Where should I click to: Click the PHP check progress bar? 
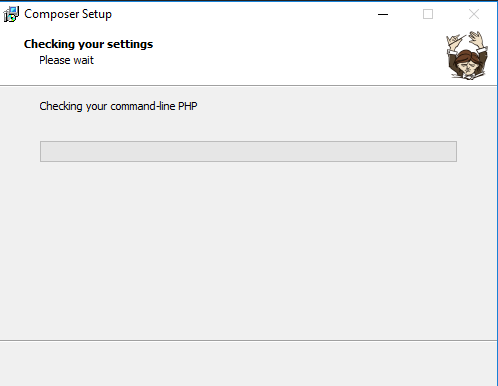[248, 151]
